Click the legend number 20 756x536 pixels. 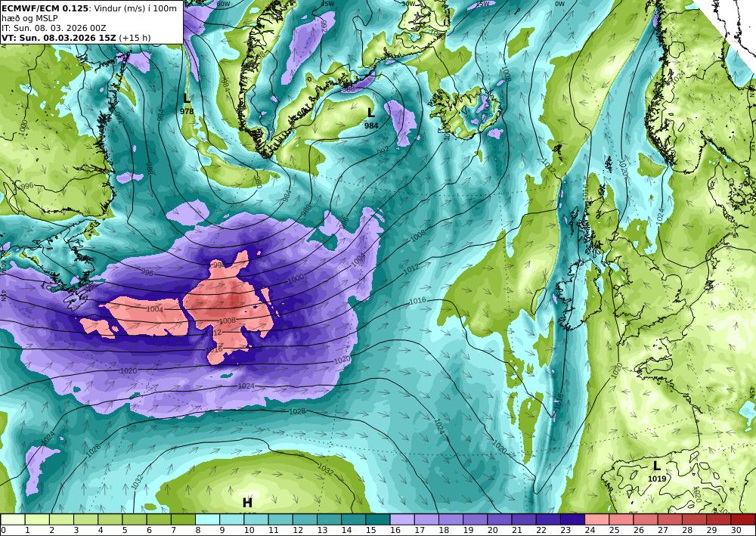tap(492, 530)
